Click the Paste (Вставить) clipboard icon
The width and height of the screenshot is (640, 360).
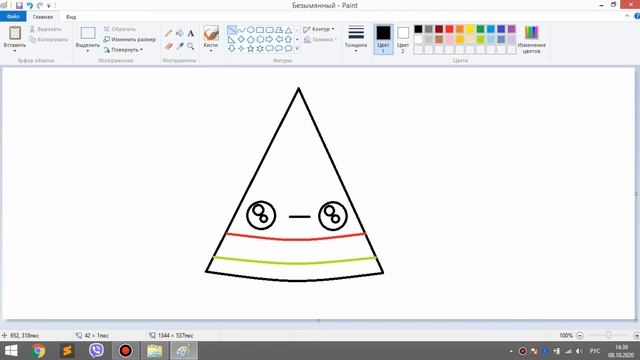tap(15, 33)
